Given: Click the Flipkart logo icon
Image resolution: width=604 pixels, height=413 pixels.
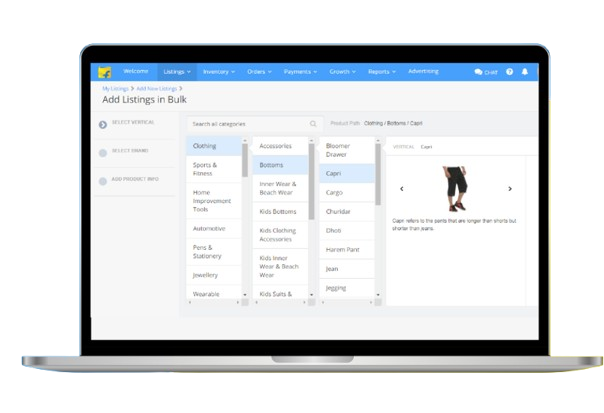Looking at the screenshot, I should click(x=104, y=72).
